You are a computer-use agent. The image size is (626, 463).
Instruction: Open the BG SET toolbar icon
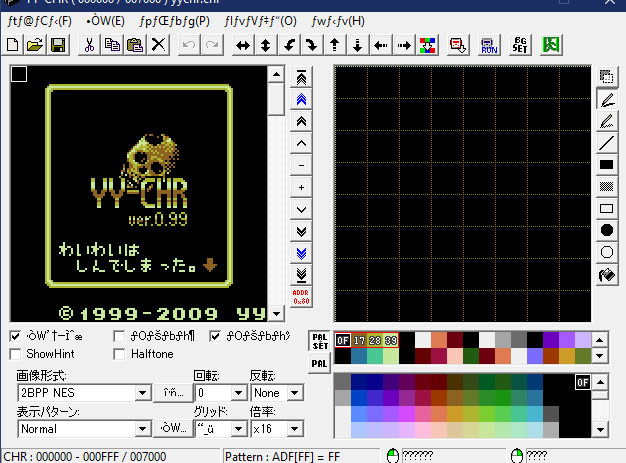click(x=520, y=45)
